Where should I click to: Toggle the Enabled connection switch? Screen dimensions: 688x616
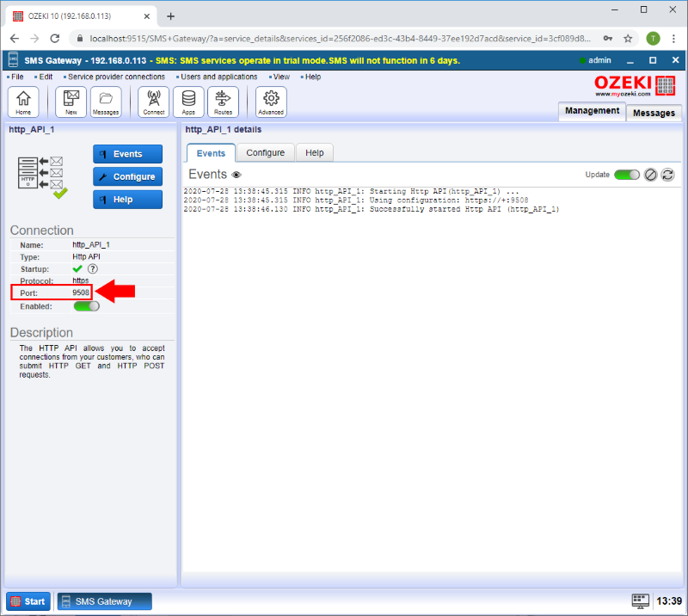pyautogui.click(x=87, y=306)
